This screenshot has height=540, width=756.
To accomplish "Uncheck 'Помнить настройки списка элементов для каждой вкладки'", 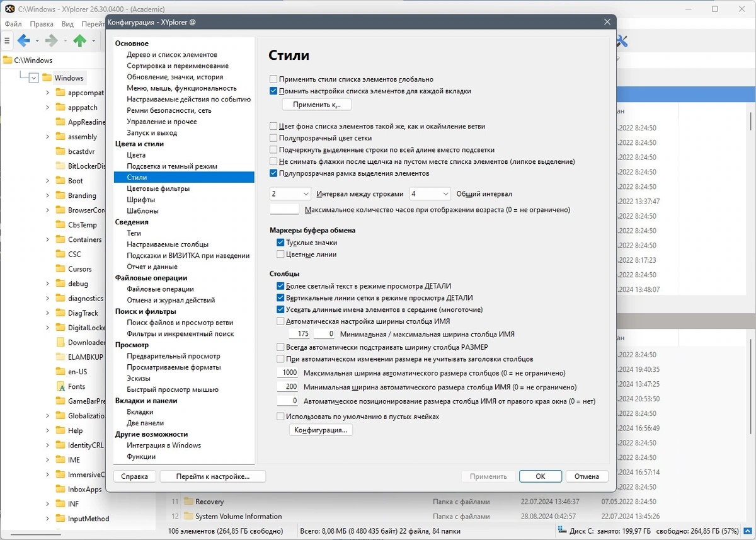I will pyautogui.click(x=273, y=91).
